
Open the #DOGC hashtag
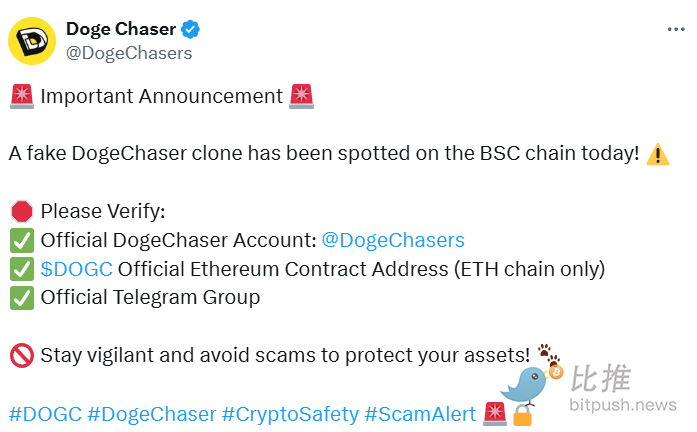pyautogui.click(x=45, y=413)
